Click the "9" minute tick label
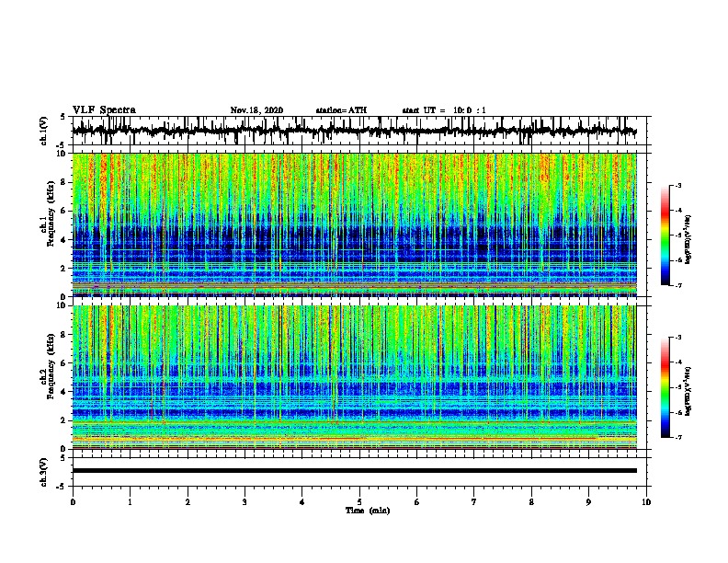Viewport: 728px width, 563px height. (588, 502)
